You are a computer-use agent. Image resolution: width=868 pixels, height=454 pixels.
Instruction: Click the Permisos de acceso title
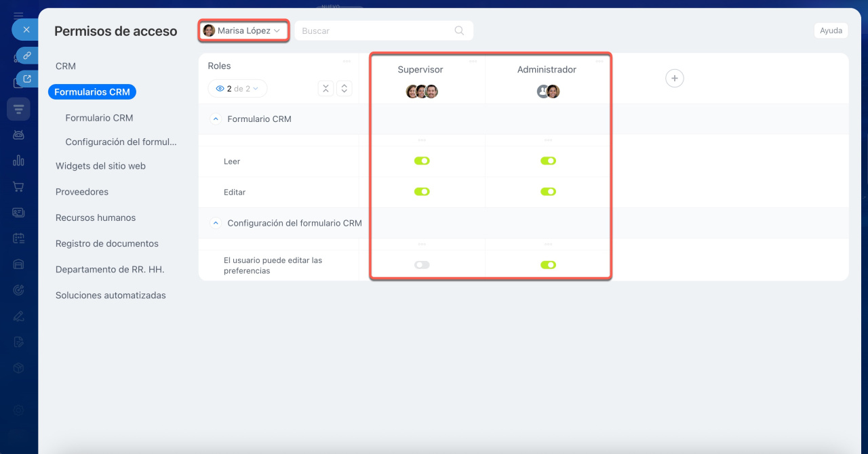point(115,31)
